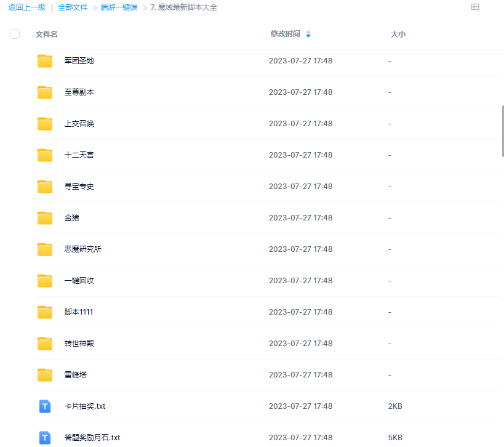Open the 一键回收 folder name
Viewport: 504px width, 447px height.
(x=79, y=281)
